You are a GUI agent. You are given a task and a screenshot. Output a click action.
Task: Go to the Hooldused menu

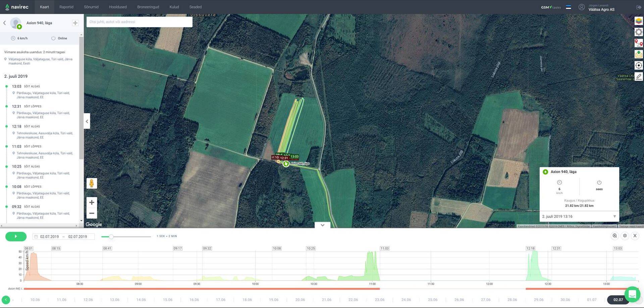(118, 7)
